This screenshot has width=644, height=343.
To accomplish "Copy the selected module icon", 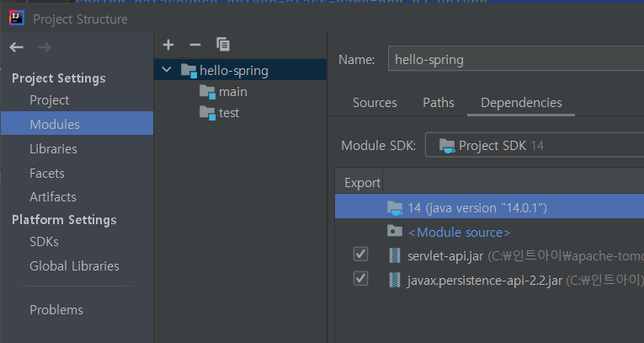I will click(x=223, y=45).
